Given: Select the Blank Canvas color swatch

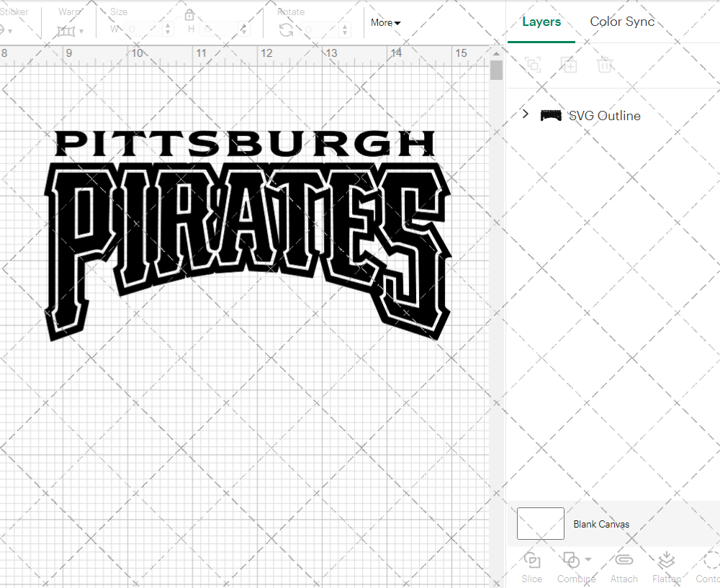Looking at the screenshot, I should click(541, 523).
